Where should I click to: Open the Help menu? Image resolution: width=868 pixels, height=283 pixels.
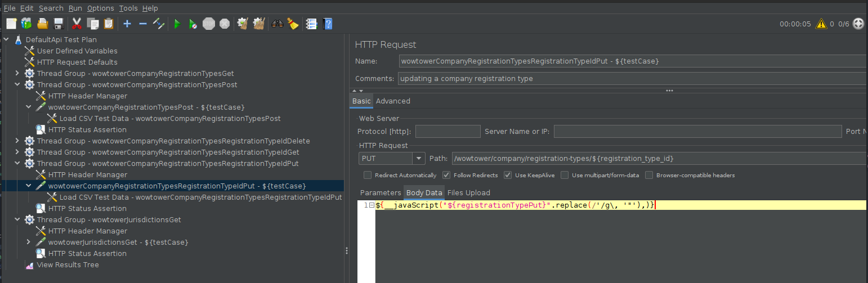click(x=150, y=8)
